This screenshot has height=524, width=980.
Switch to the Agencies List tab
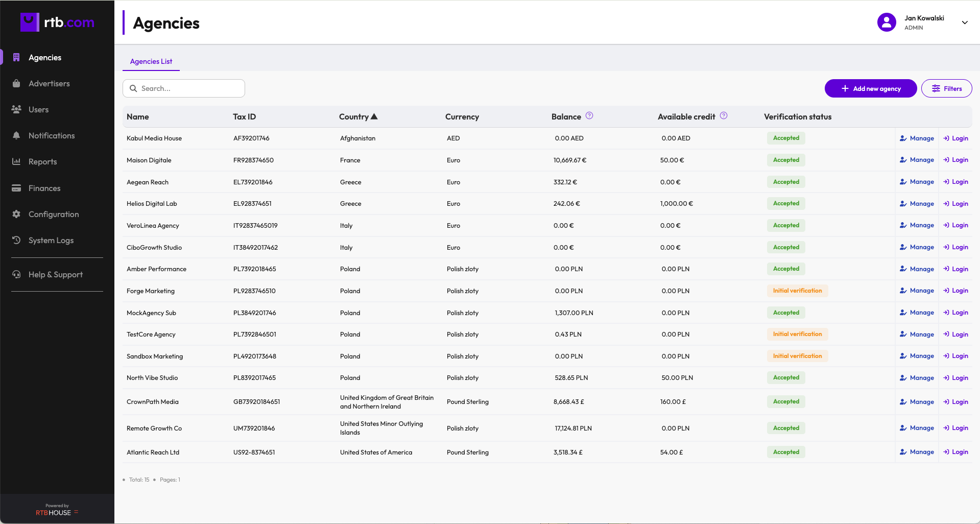[x=151, y=61]
